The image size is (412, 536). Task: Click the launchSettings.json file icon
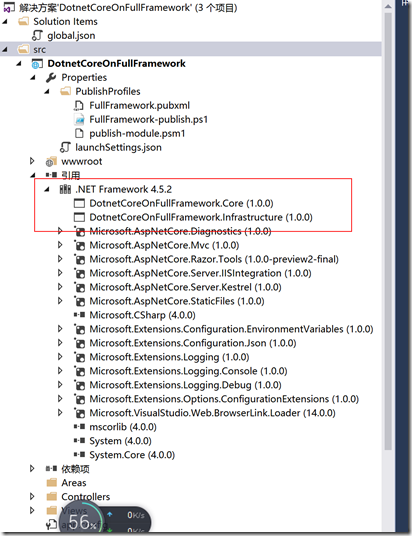(65, 147)
